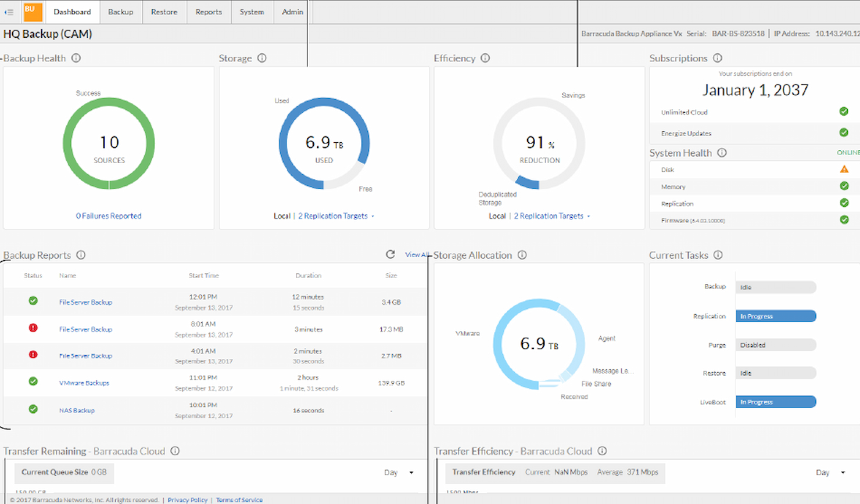Open info icon next to Efficiency
The height and width of the screenshot is (504, 860).
[x=485, y=58]
